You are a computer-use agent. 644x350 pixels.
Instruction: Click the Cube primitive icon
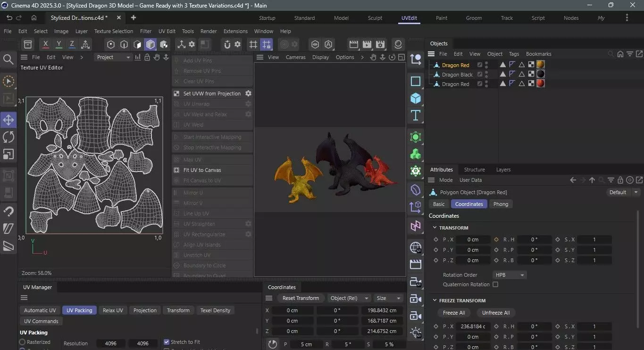tap(416, 98)
